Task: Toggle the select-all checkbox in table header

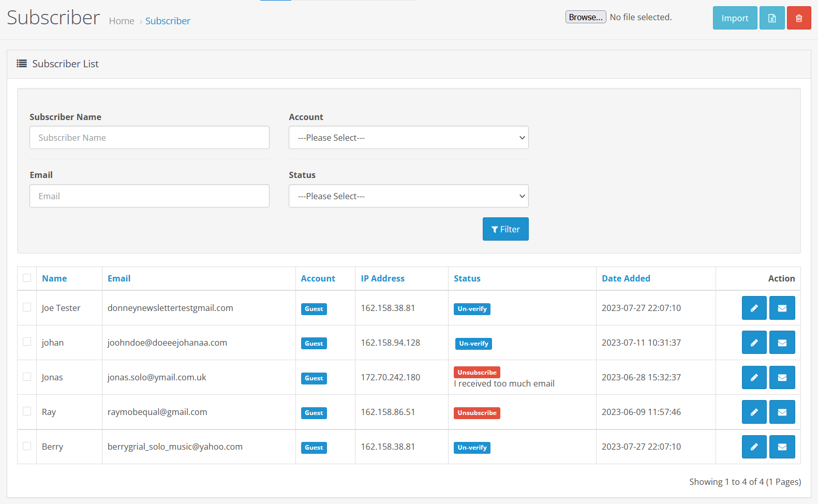Action: coord(27,278)
